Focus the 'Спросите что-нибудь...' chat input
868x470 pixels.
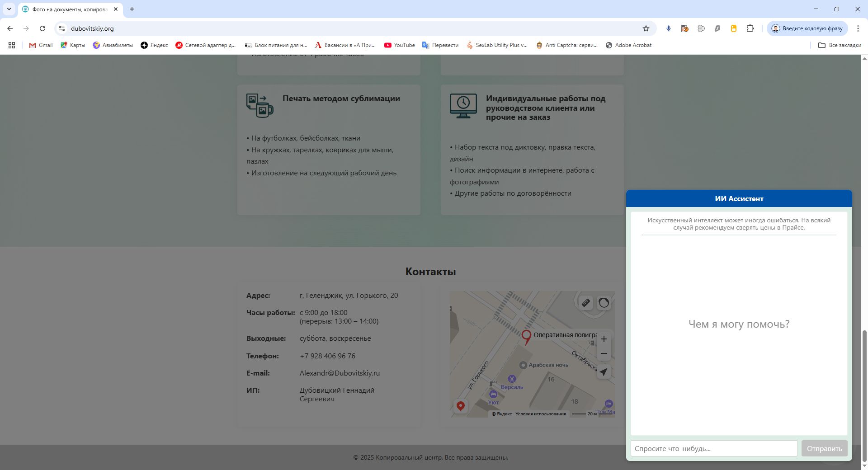coord(714,448)
